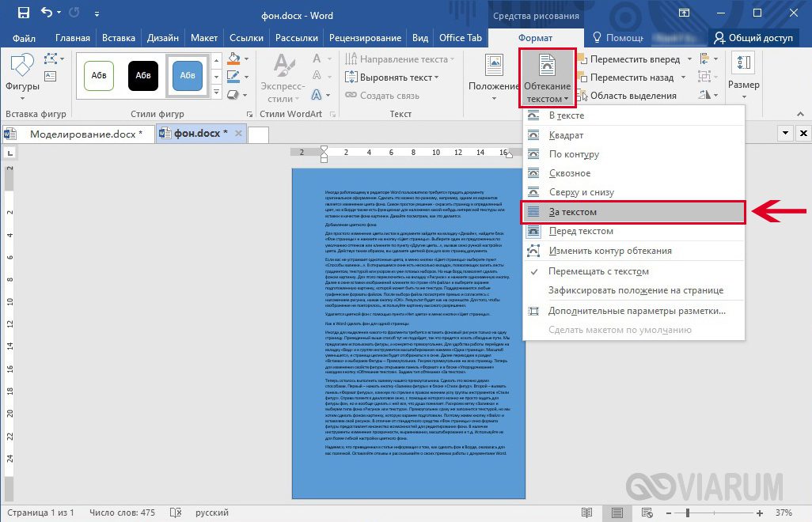Click the Draw Text Box icon

point(50,77)
